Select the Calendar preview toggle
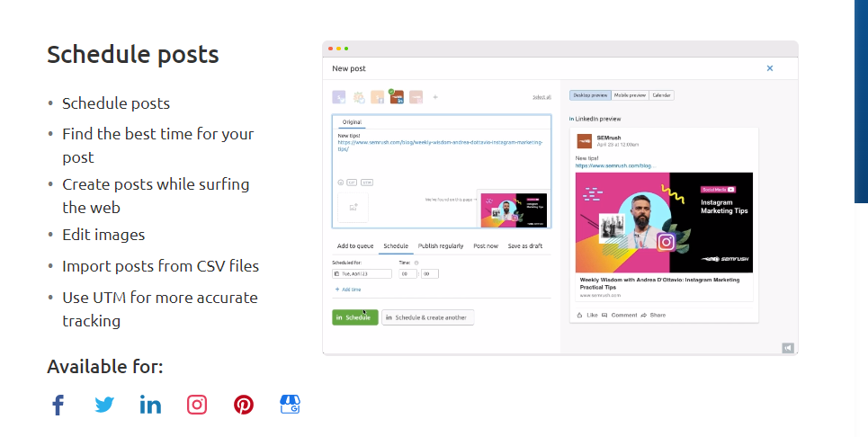 [661, 95]
